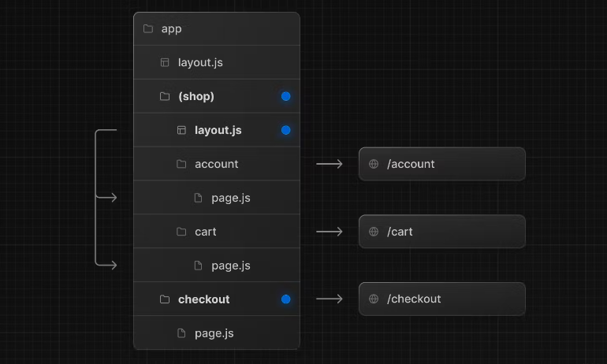
Task: Click the root layout.js layout icon
Action: pyautogui.click(x=165, y=62)
